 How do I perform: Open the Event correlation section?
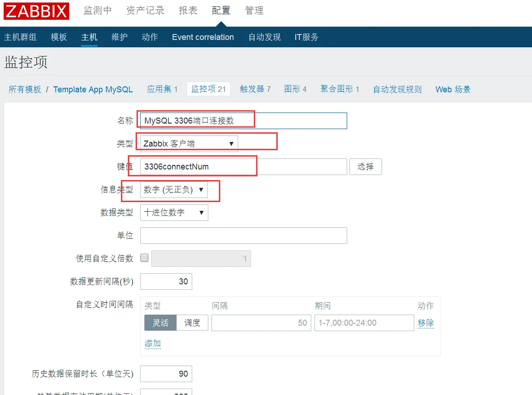pyautogui.click(x=203, y=37)
